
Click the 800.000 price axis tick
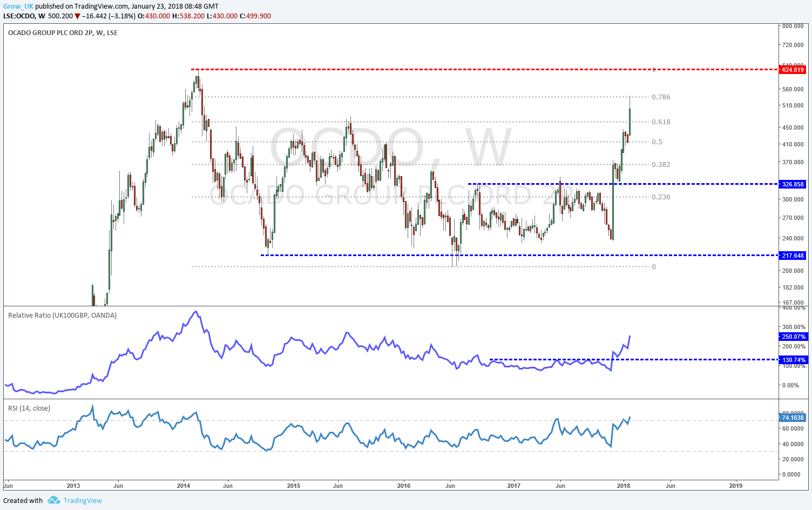(x=793, y=26)
